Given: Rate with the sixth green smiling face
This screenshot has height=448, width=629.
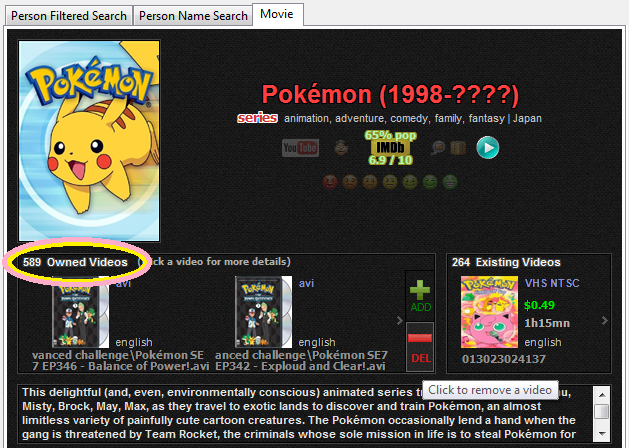Looking at the screenshot, I should (x=430, y=182).
